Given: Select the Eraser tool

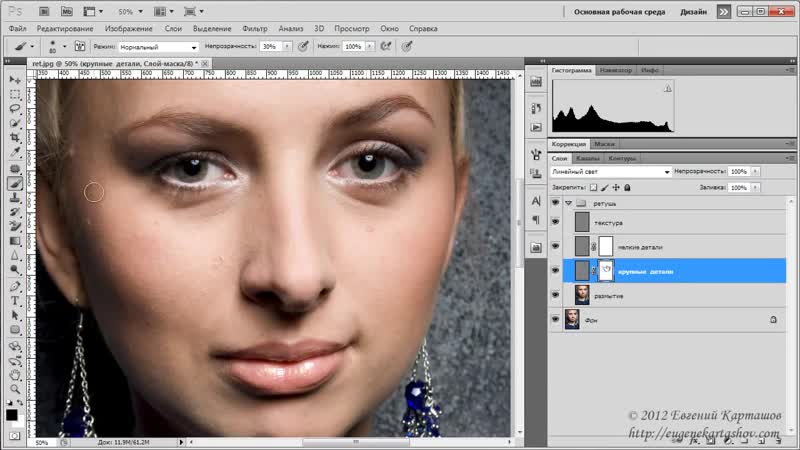Looking at the screenshot, I should point(15,226).
